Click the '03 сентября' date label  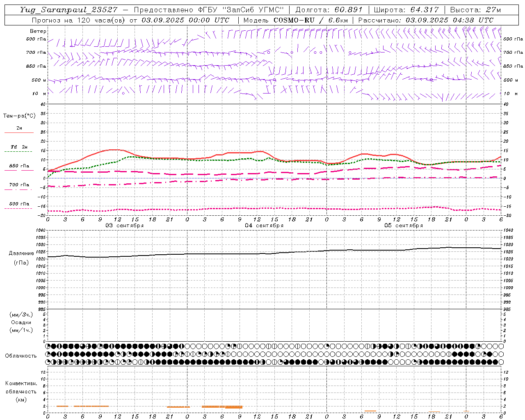(125, 226)
